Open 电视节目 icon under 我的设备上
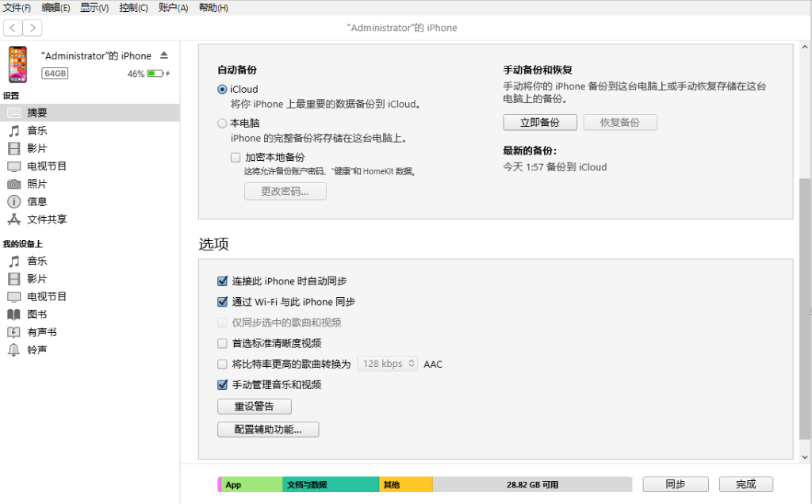 coord(14,296)
